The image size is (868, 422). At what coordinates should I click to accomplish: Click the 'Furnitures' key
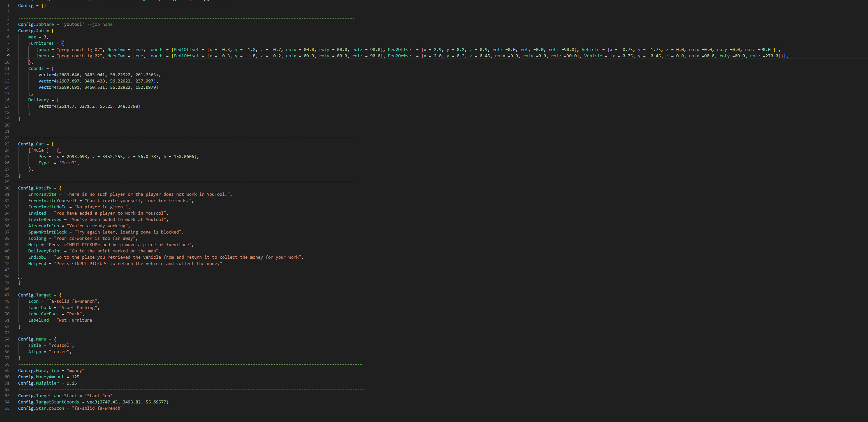click(x=41, y=43)
